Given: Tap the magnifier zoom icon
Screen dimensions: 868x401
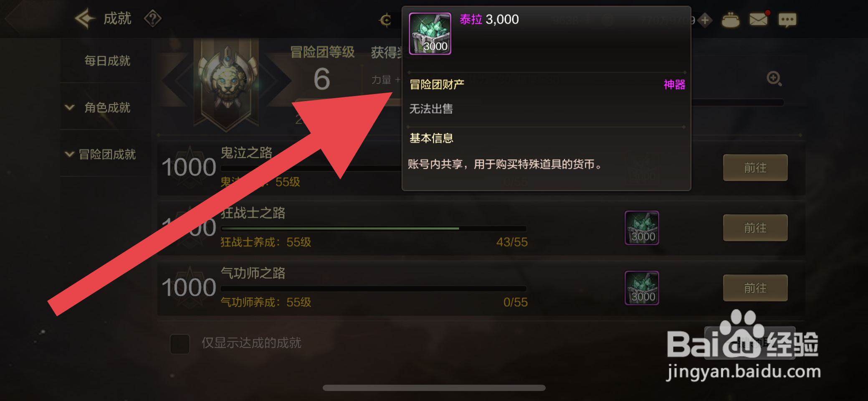Looking at the screenshot, I should 774,78.
